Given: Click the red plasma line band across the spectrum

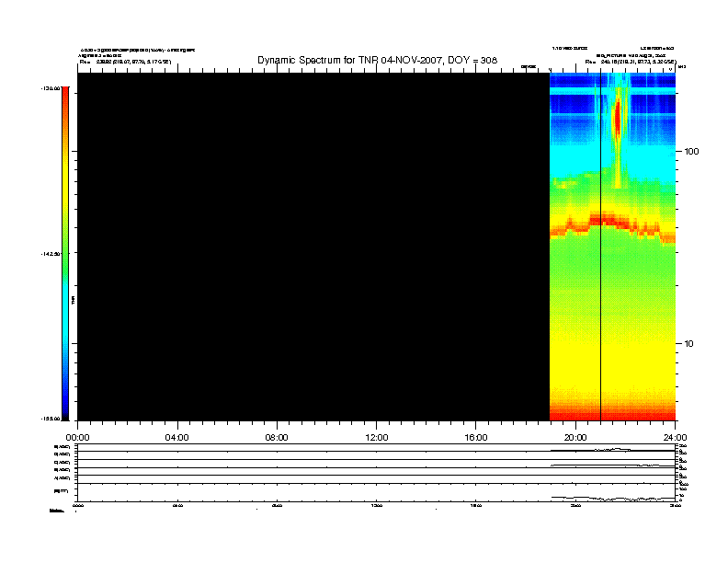Looking at the screenshot, I should click(x=612, y=224).
